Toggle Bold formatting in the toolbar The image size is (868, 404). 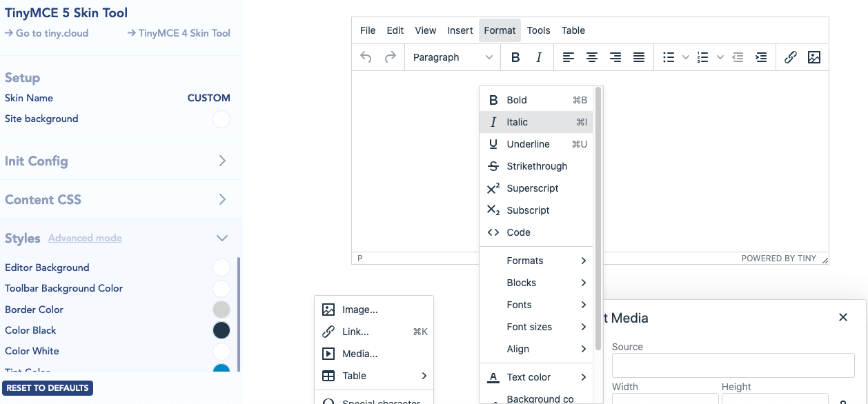click(515, 57)
